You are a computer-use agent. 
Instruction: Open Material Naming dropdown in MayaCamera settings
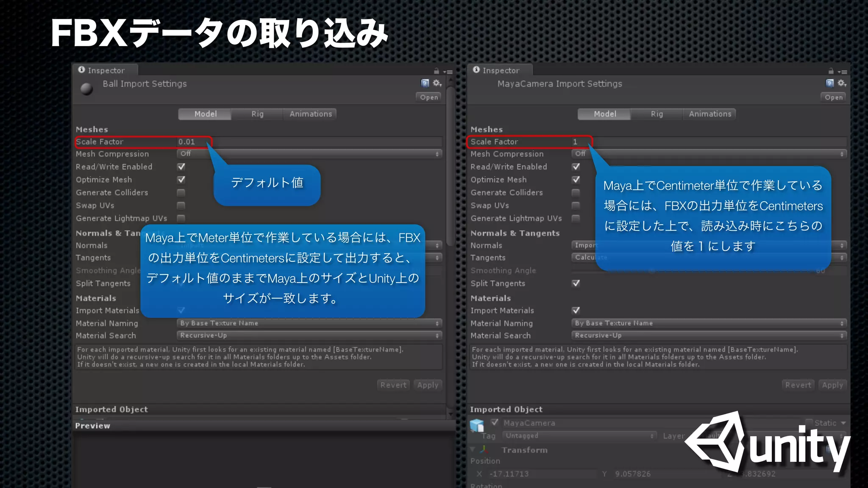pyautogui.click(x=709, y=323)
